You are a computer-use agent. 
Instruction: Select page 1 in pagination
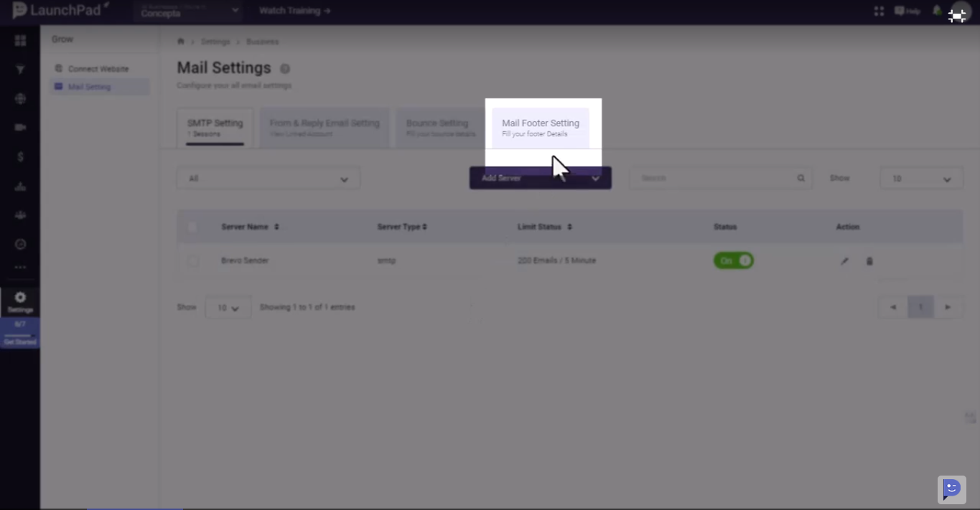click(920, 307)
